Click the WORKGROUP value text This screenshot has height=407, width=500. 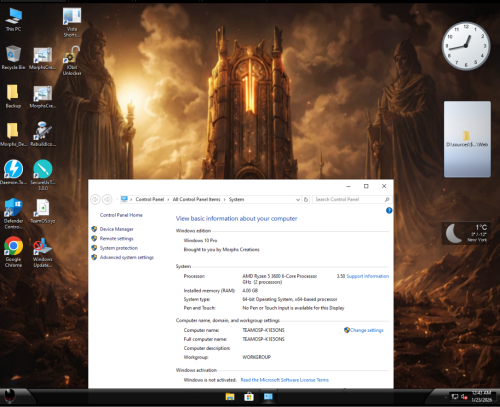click(x=256, y=357)
